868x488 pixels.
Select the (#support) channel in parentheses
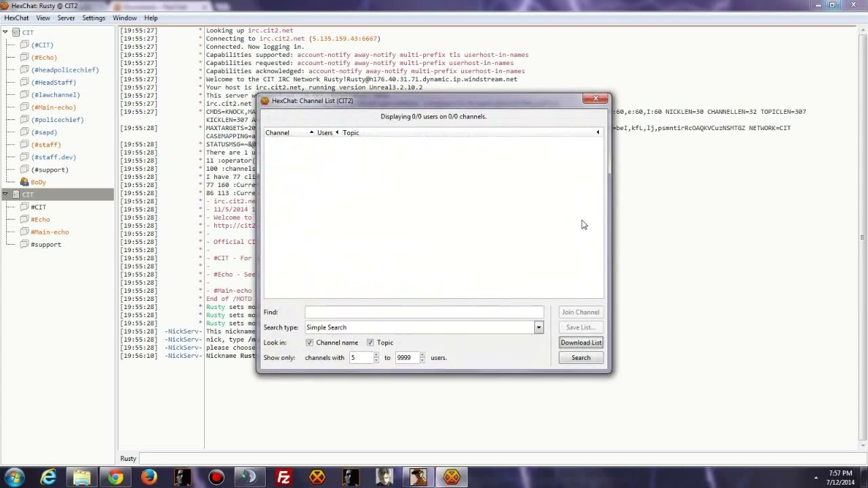click(50, 170)
